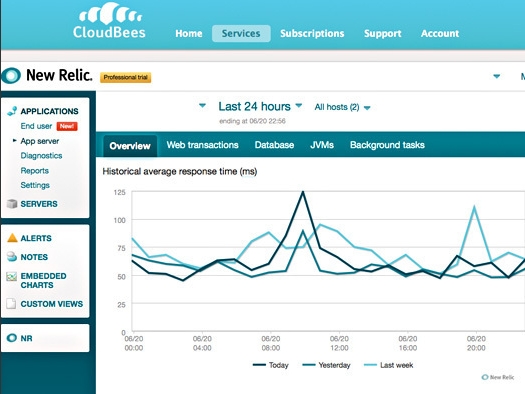Viewport: 525px width, 394px height.
Task: Click the CloudBees logo
Action: coord(109,20)
